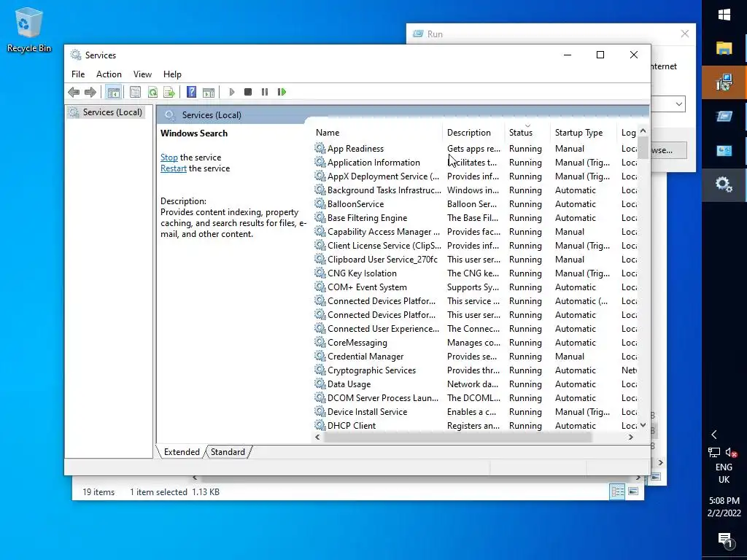Select Capability Access Manager service row
The width and height of the screenshot is (747, 560).
[475, 231]
